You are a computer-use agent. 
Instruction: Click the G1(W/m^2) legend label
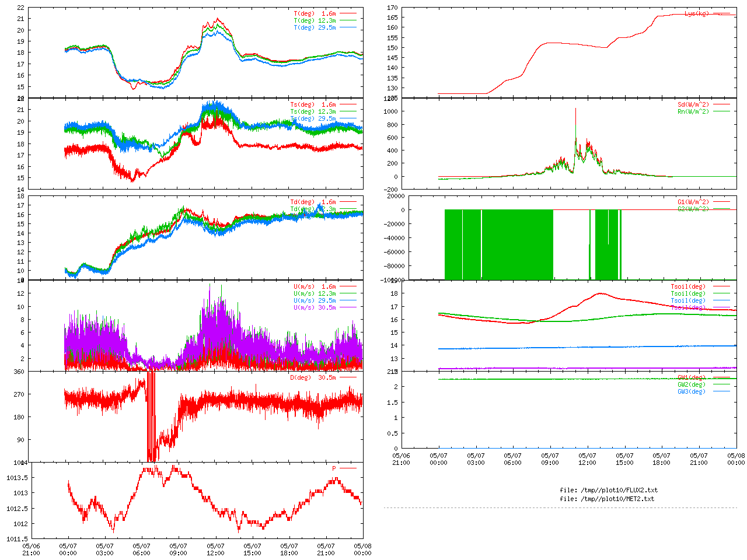[693, 202]
